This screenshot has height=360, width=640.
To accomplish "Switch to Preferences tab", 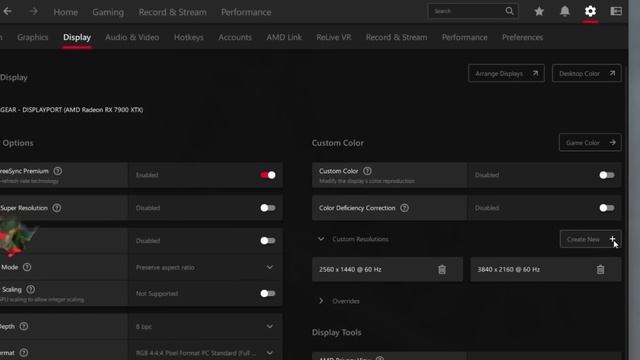I will pos(522,37).
